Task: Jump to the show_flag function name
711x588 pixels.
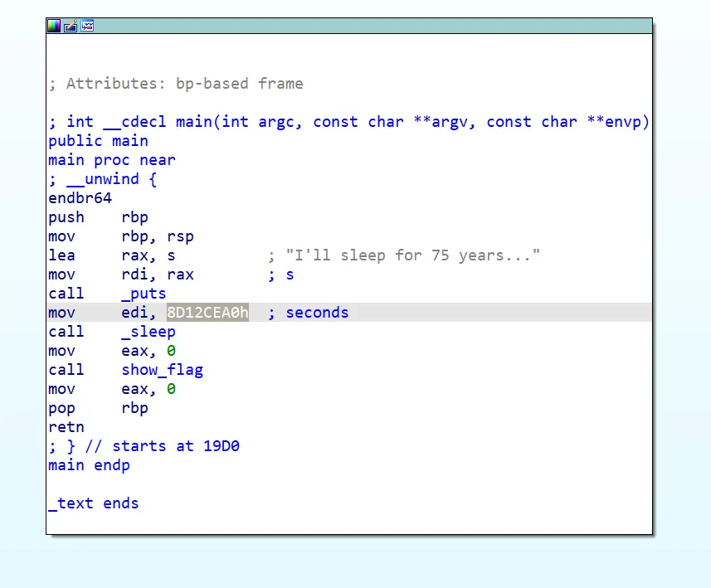Action: pos(162,370)
